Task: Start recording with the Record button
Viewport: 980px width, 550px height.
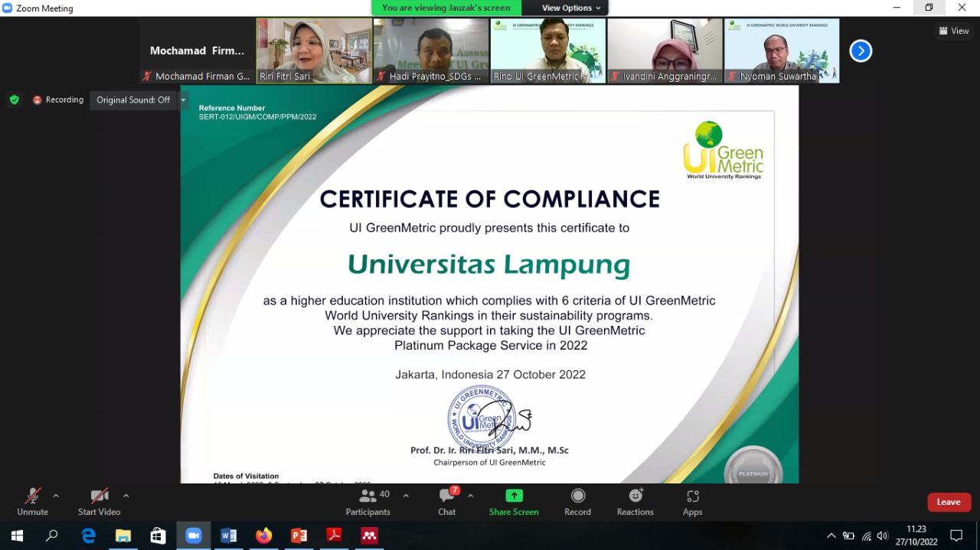Action: pos(577,502)
